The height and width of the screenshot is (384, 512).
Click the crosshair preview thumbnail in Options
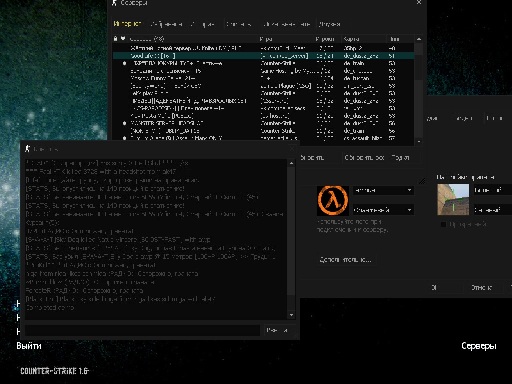(x=453, y=199)
